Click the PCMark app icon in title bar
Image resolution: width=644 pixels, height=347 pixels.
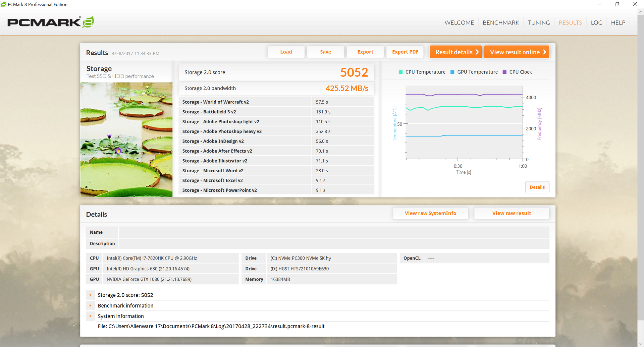coord(4,4)
